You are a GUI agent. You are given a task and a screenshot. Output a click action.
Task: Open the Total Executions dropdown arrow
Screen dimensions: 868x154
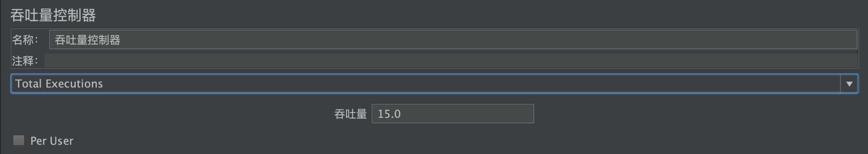point(849,84)
